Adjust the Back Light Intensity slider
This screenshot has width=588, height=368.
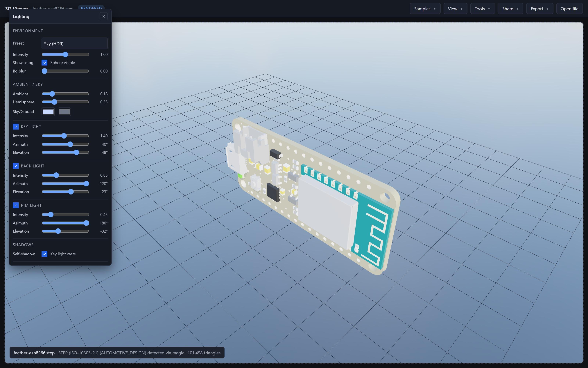(65, 175)
